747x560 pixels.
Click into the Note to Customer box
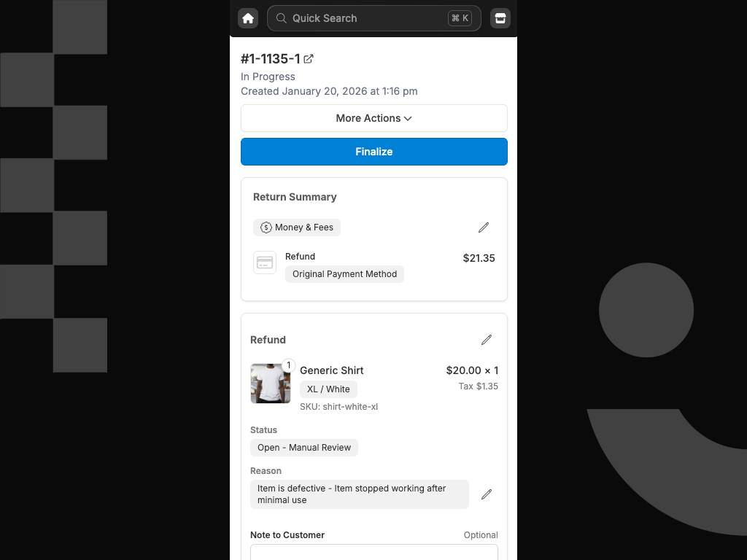pyautogui.click(x=373, y=552)
